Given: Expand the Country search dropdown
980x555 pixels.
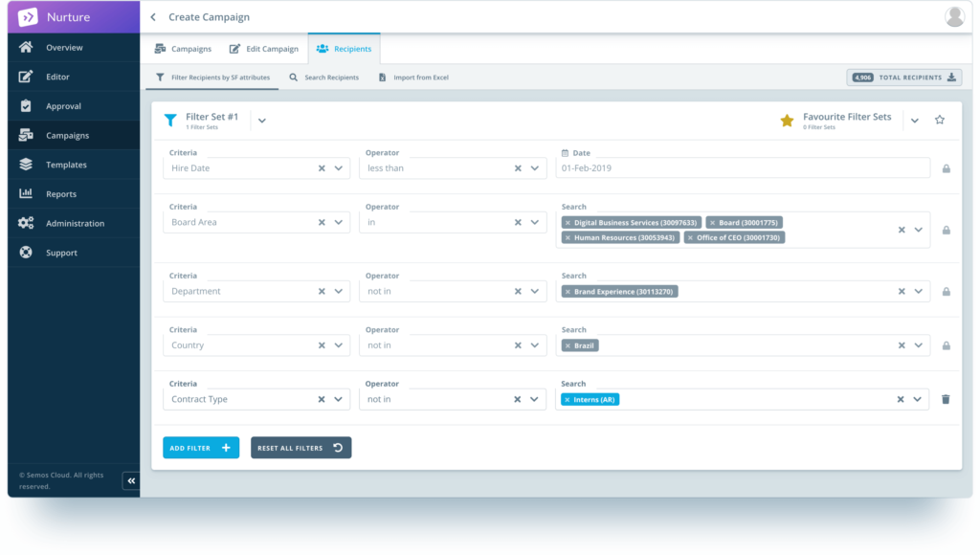Looking at the screenshot, I should click(918, 345).
